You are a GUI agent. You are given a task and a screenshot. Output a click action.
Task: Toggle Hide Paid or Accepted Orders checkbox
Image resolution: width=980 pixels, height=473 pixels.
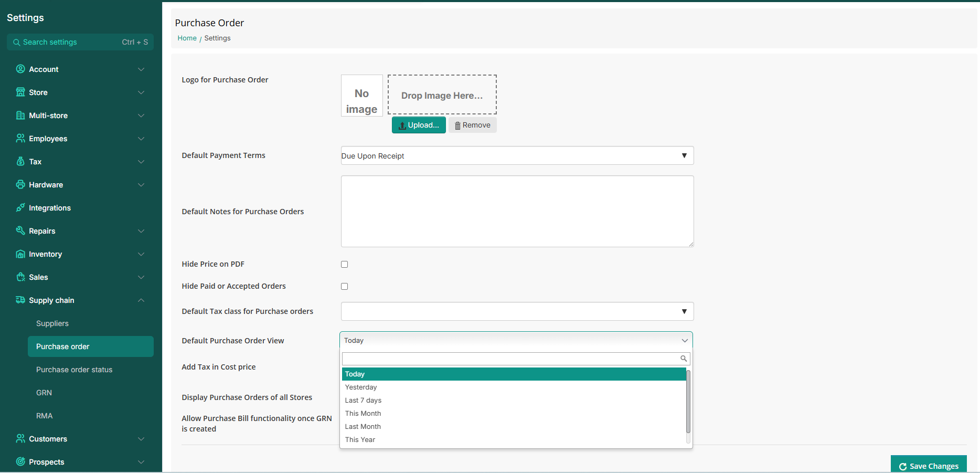click(x=344, y=287)
